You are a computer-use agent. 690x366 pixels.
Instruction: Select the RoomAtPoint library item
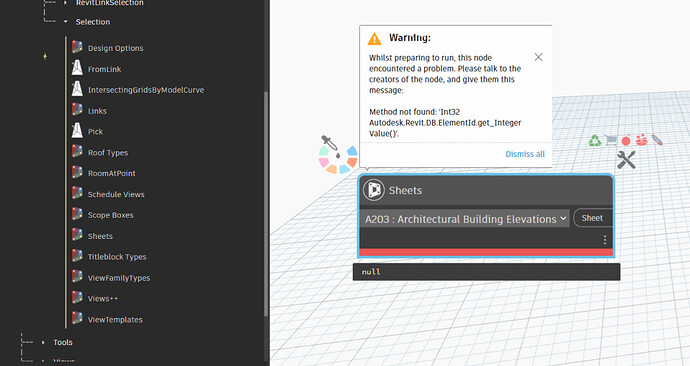pos(111,173)
